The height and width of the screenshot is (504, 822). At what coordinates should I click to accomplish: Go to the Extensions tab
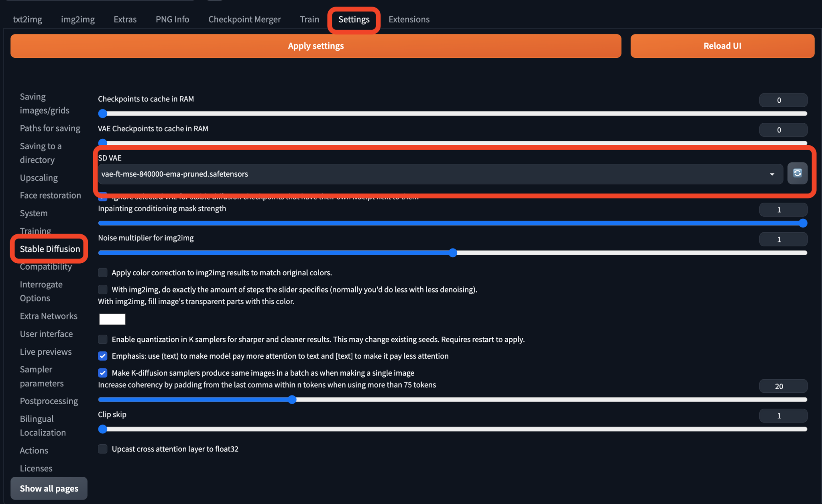[x=409, y=19]
